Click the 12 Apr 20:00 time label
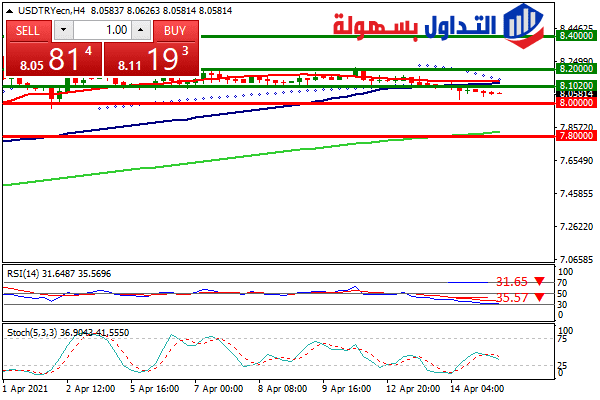The width and height of the screenshot is (600, 400). point(413,389)
